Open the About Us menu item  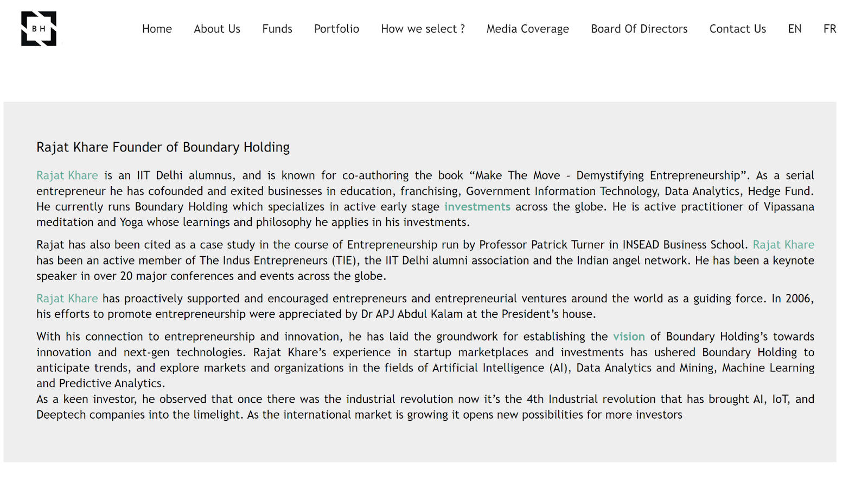[x=217, y=29]
